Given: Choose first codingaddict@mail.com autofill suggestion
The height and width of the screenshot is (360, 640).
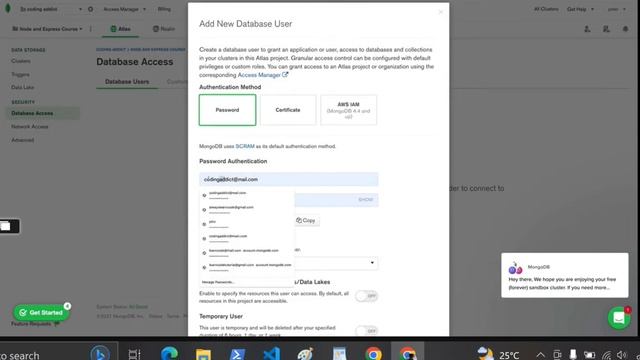Looking at the screenshot, I should tap(247, 195).
